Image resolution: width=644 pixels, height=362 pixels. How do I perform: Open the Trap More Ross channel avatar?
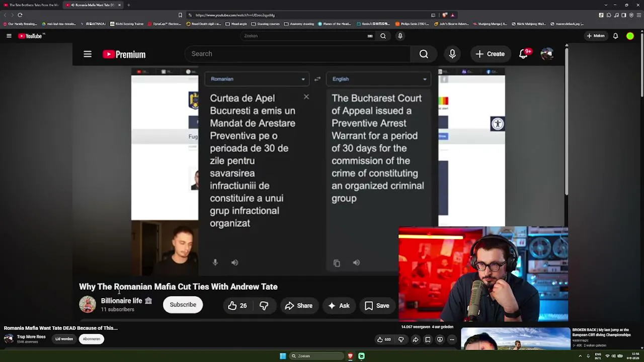point(9,339)
